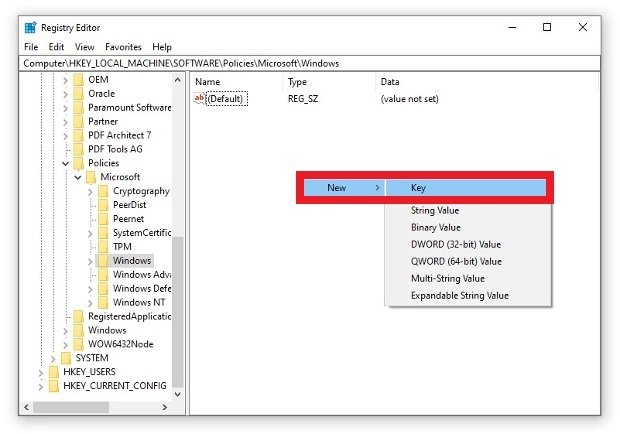Select the PDF Tools AG folder icon
Viewport: 620px width, 434px height.
point(79,149)
